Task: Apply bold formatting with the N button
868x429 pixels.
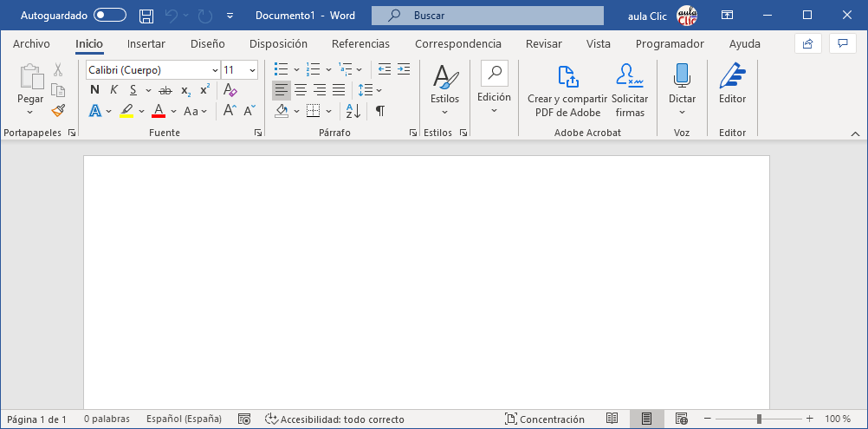Action: click(94, 90)
